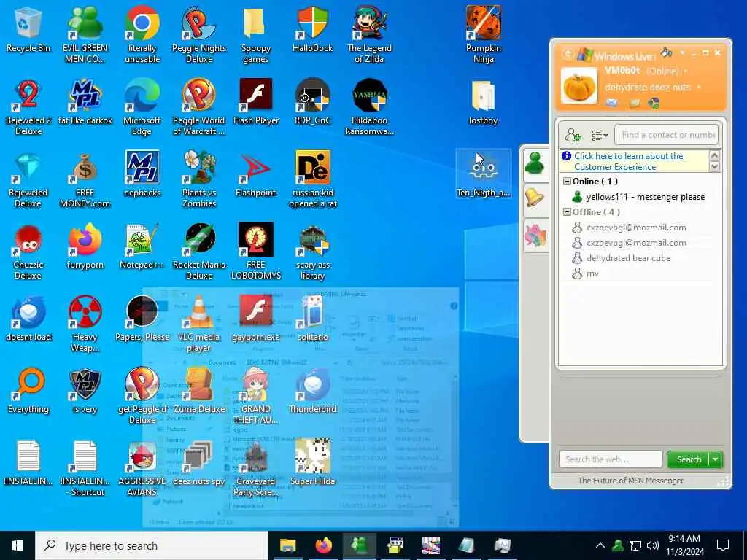Click the Windows Start button
Screen dimensions: 747x560
(18, 545)
